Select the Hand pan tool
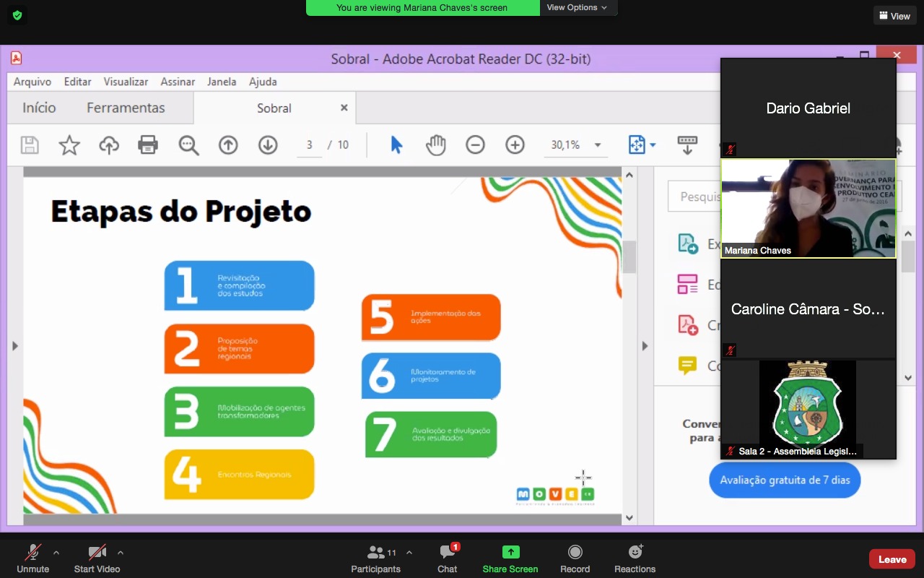924x578 pixels. [x=436, y=145]
